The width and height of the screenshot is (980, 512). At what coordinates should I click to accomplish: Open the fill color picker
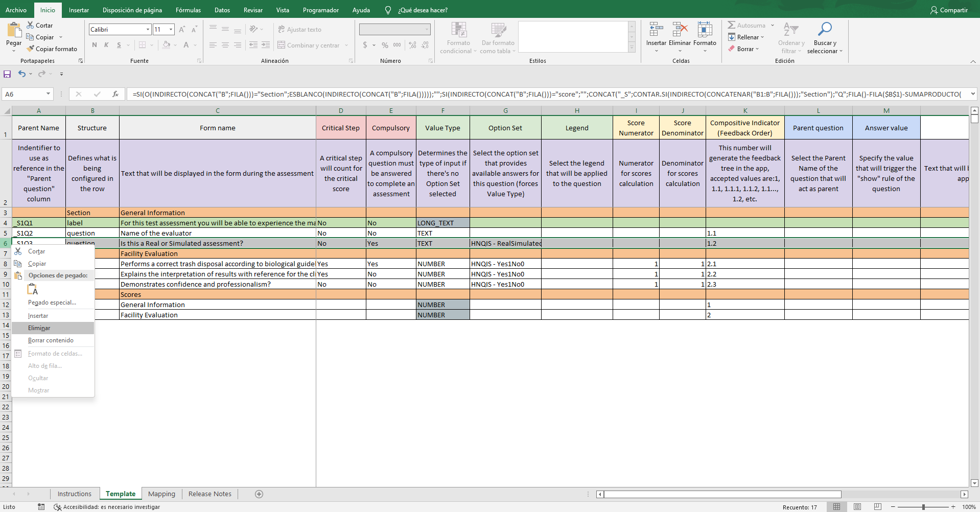175,45
